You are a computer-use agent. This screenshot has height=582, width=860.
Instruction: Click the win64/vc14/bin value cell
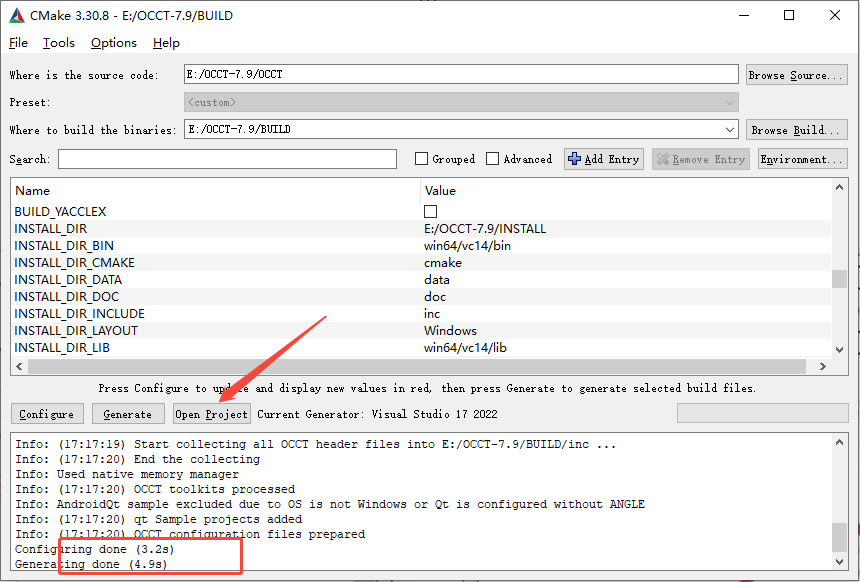point(467,245)
